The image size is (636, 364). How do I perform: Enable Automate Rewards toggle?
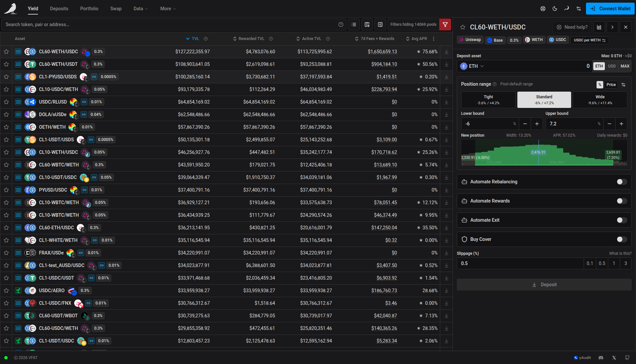[x=622, y=201]
